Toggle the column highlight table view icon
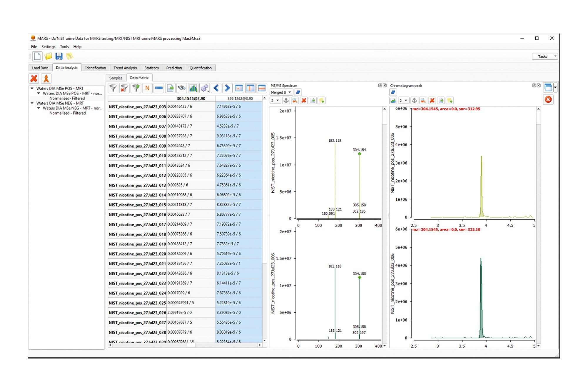The width and height of the screenshot is (588, 392). coord(250,88)
